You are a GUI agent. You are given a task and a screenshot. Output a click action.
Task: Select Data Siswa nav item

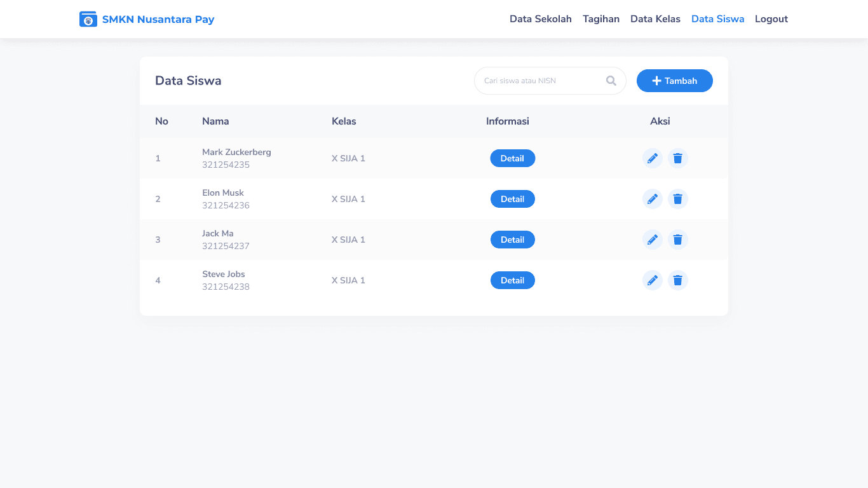point(717,19)
